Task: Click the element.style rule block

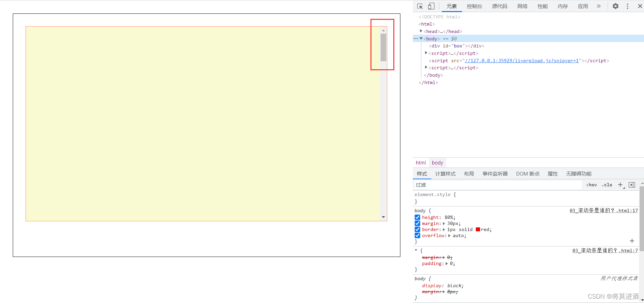Action: pos(526,198)
